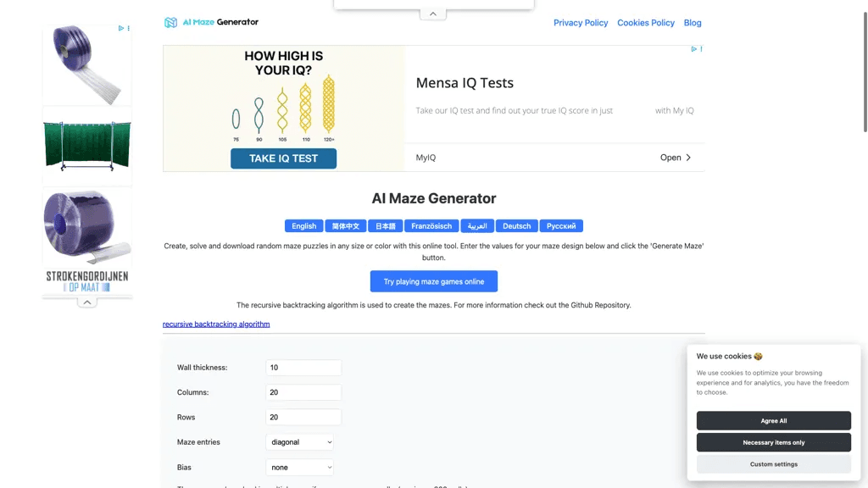
Task: Click the page vertical scrollbar
Action: click(865, 72)
